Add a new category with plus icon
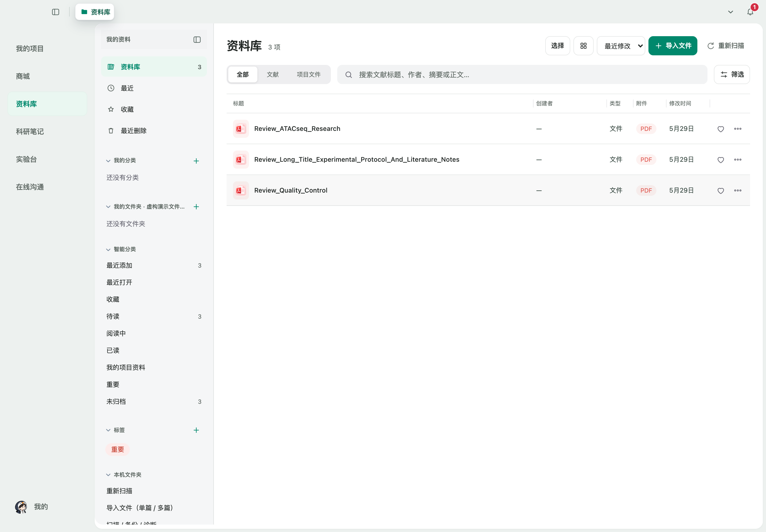The width and height of the screenshot is (766, 532). coord(196,161)
